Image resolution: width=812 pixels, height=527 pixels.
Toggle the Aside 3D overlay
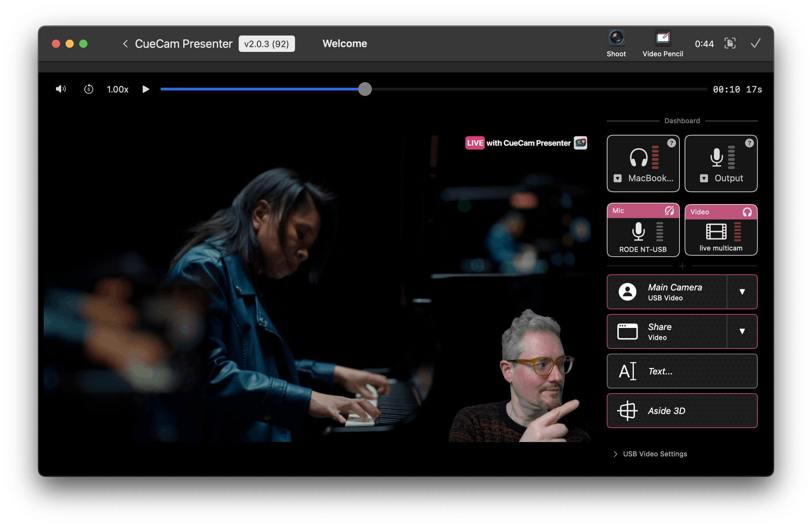[682, 411]
